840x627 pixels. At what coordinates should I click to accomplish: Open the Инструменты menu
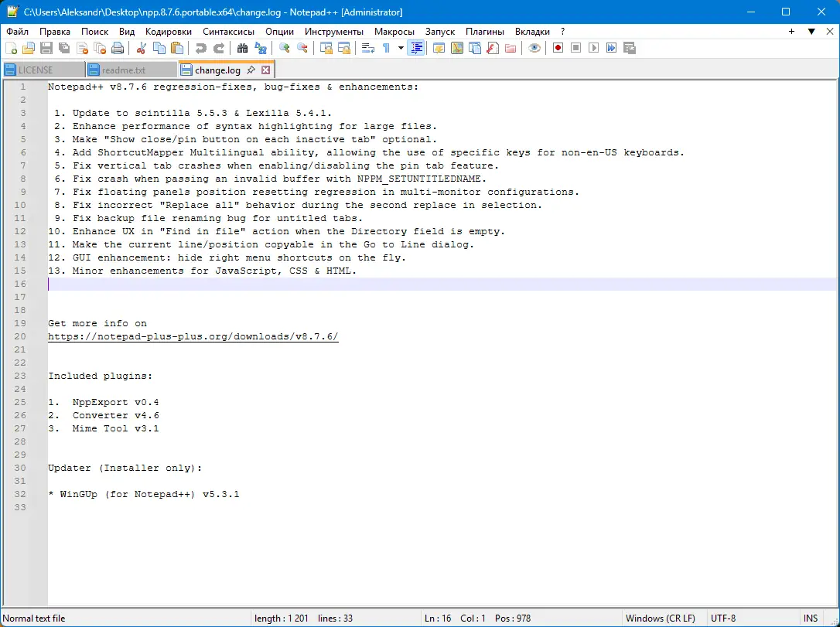click(x=334, y=32)
